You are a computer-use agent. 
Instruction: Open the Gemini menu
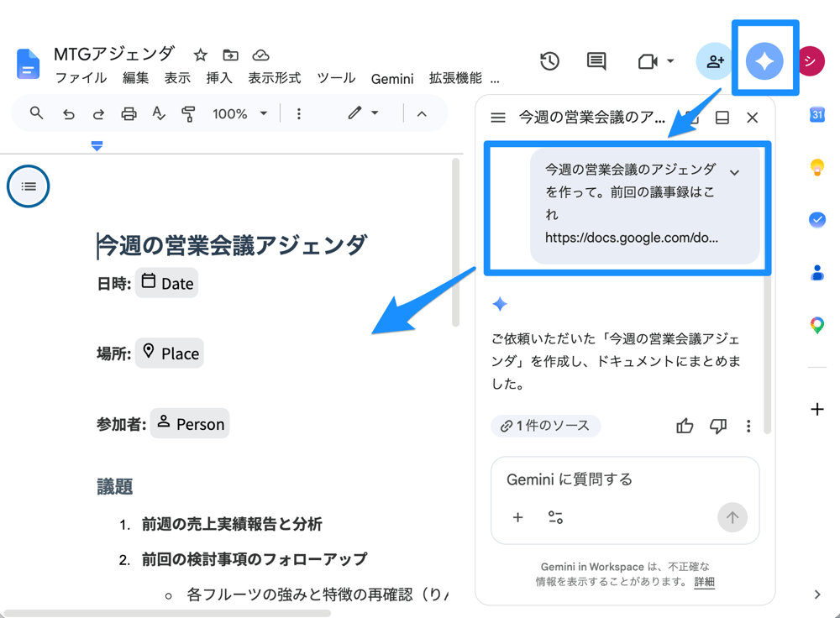pos(392,79)
